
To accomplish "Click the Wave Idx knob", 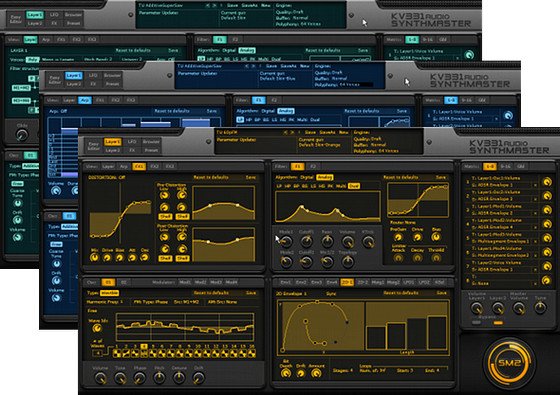I will pyautogui.click(x=97, y=329).
